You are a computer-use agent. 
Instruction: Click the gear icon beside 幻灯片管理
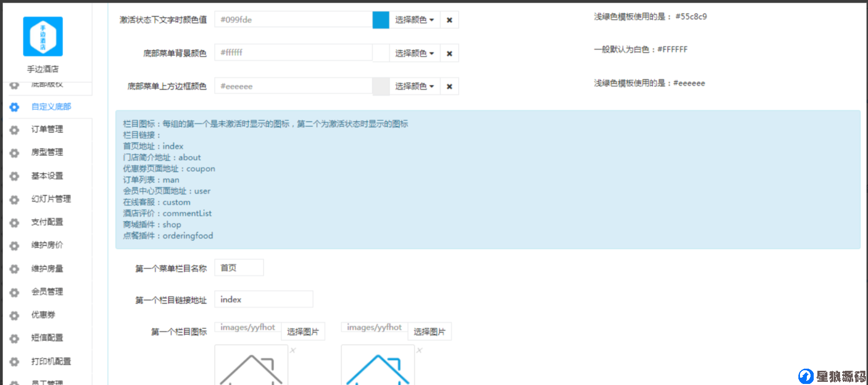pos(15,199)
